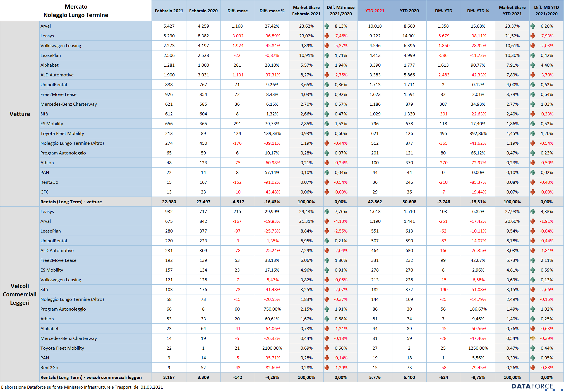564x392 pixels.
Task: Click the Veicoli Commerciali Leggeri section label
Action: click(20, 294)
